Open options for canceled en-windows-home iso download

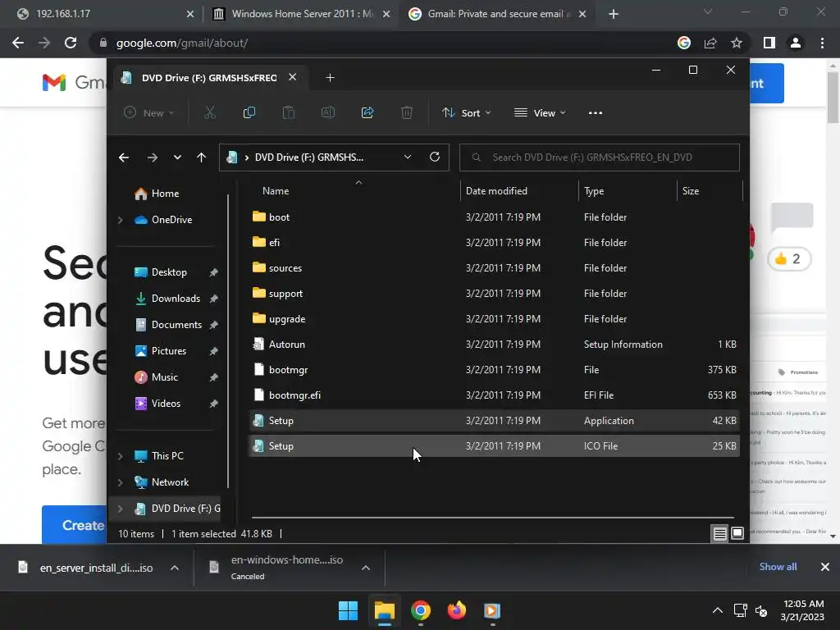pyautogui.click(x=366, y=568)
